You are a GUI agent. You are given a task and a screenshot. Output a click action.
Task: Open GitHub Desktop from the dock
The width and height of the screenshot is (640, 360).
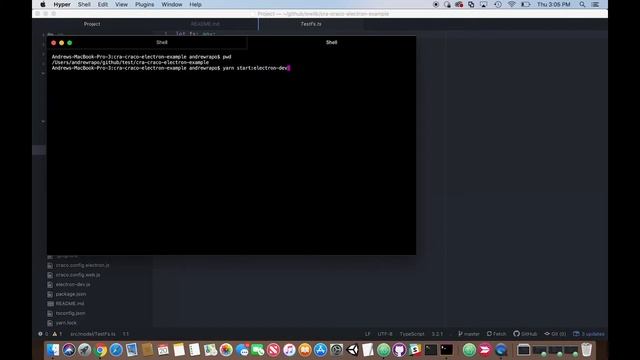399,350
